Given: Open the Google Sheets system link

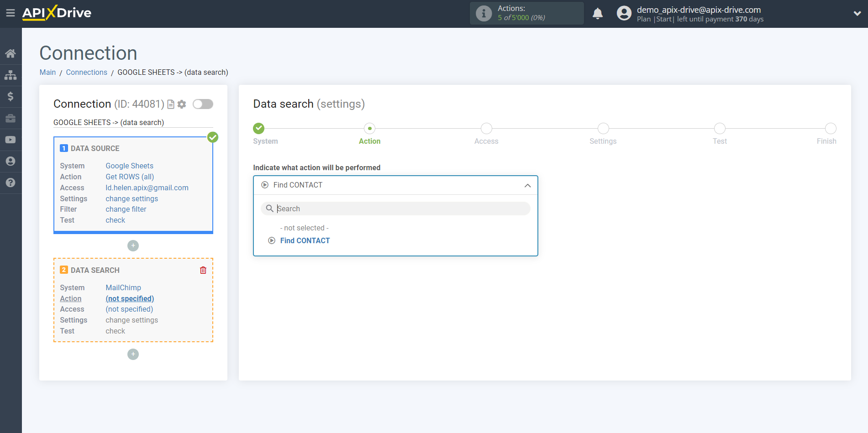Looking at the screenshot, I should (129, 166).
